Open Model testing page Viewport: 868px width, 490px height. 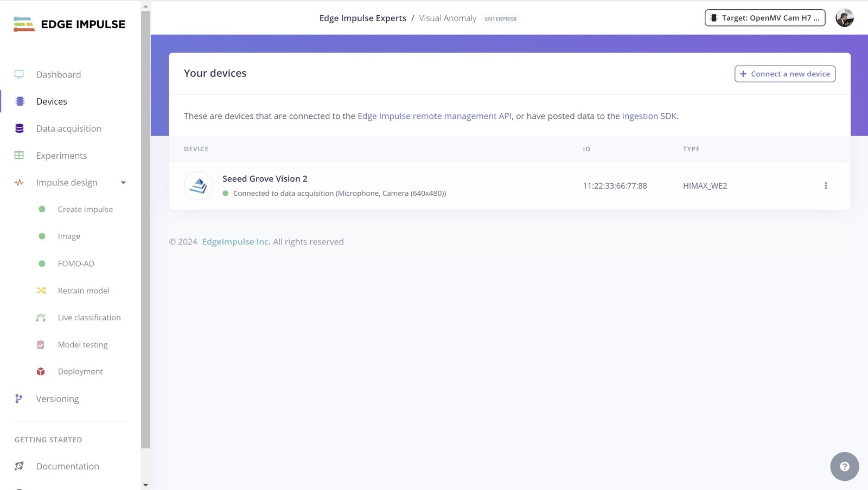(82, 345)
